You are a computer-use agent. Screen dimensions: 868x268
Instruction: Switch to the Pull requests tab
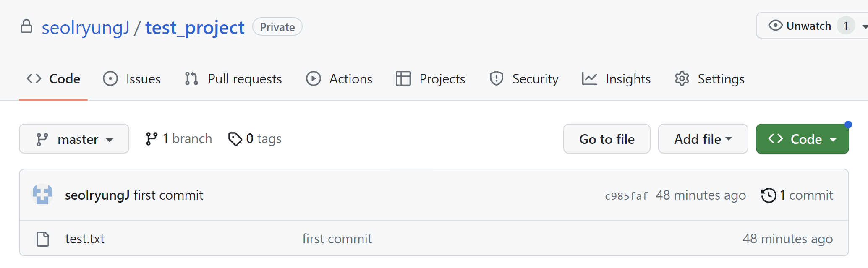tap(233, 79)
